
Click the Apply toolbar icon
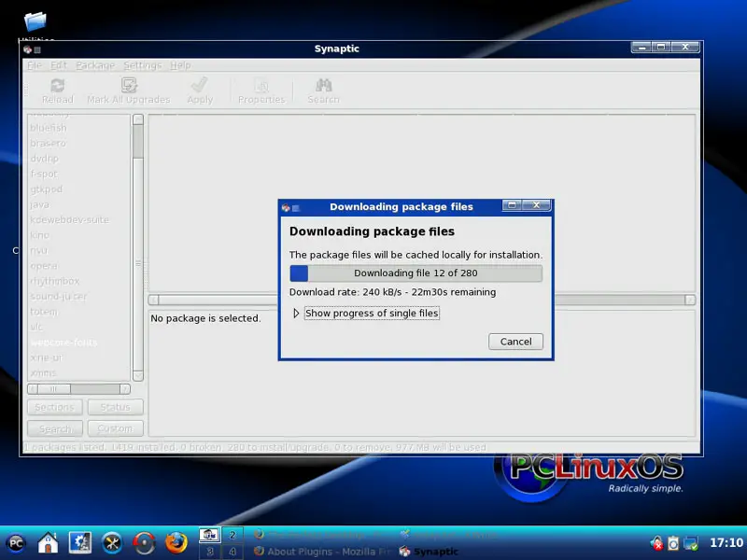[200, 85]
